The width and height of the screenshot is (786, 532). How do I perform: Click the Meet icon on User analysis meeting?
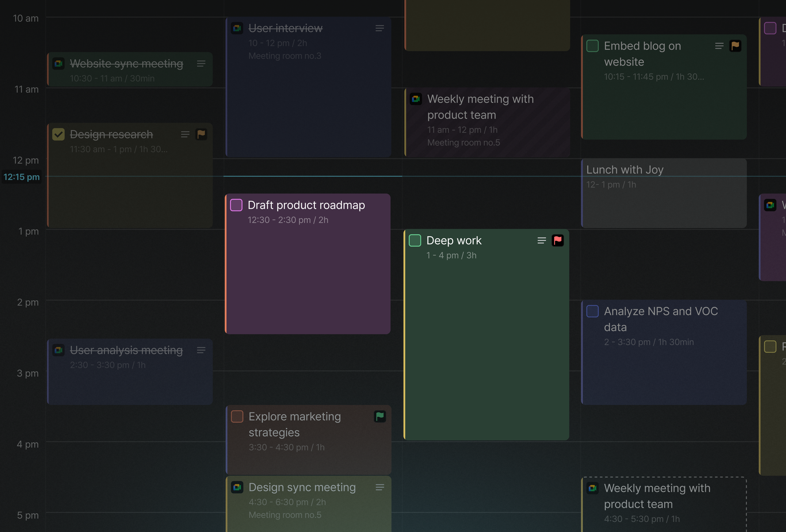click(59, 350)
